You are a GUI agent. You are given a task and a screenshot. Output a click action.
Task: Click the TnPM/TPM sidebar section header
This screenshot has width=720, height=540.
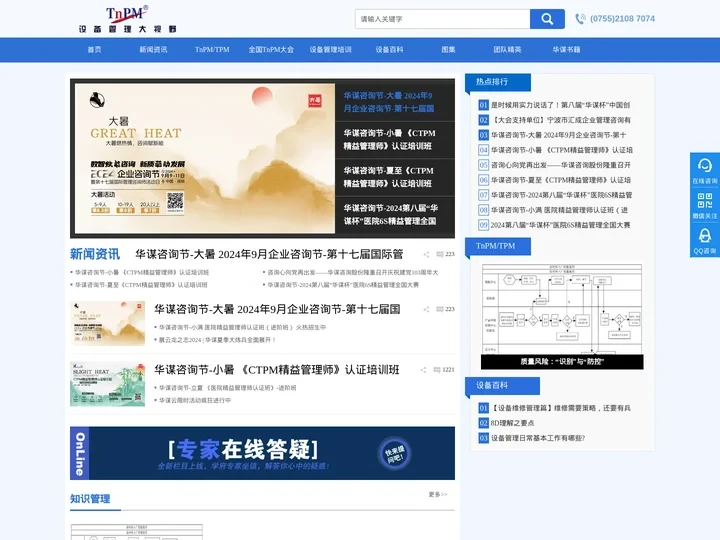click(x=498, y=246)
